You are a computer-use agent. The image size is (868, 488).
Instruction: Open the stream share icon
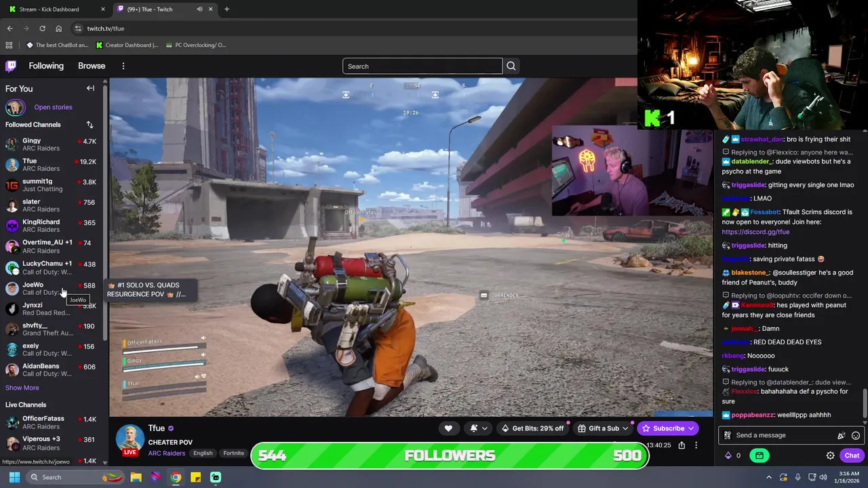682,445
